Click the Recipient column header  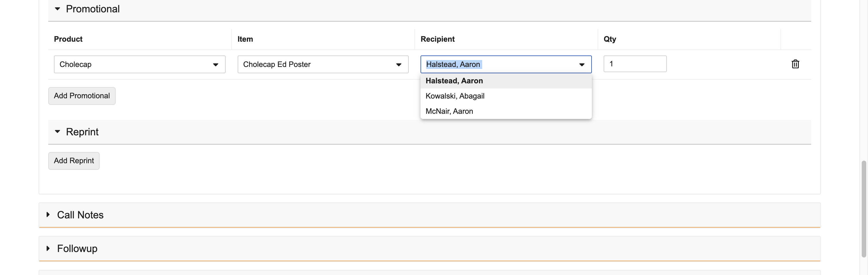437,39
